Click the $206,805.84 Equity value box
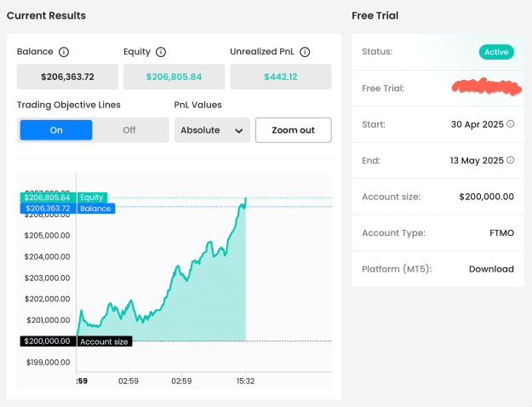532x407 pixels. pyautogui.click(x=174, y=77)
